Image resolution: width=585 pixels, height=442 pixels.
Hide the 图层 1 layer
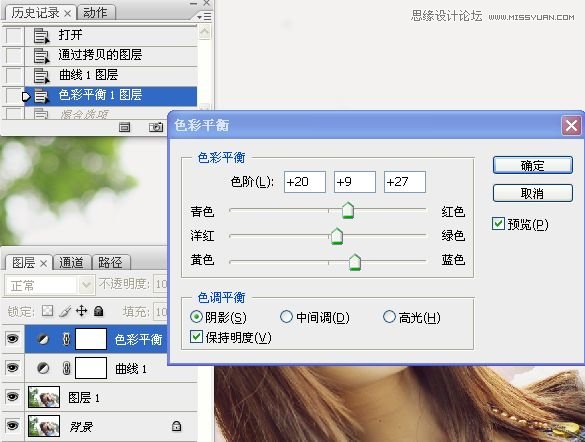(12, 396)
